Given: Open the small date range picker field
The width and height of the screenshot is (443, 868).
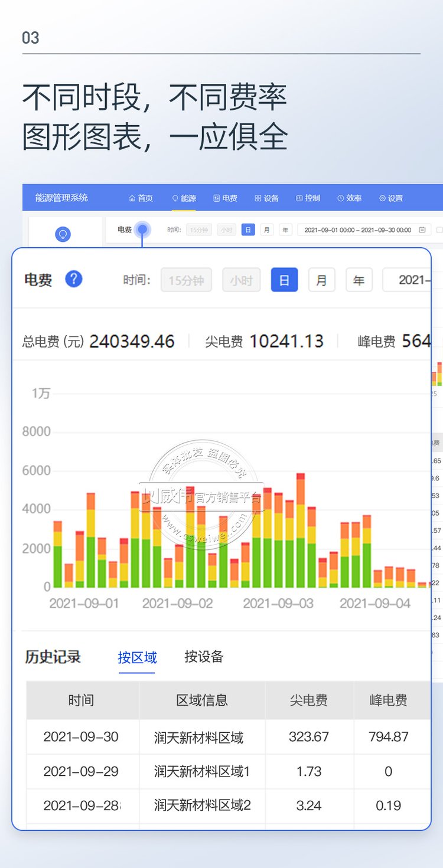Looking at the screenshot, I should (357, 230).
